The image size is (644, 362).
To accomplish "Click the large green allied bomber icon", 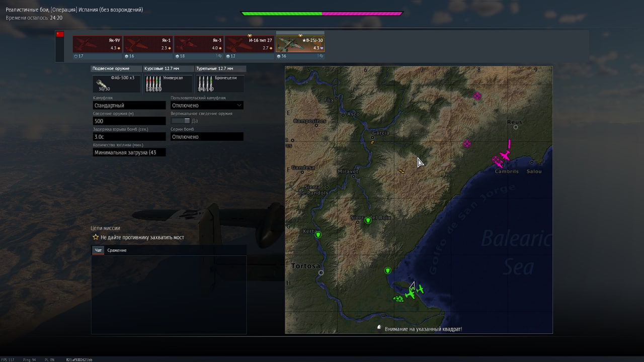I will tap(411, 294).
